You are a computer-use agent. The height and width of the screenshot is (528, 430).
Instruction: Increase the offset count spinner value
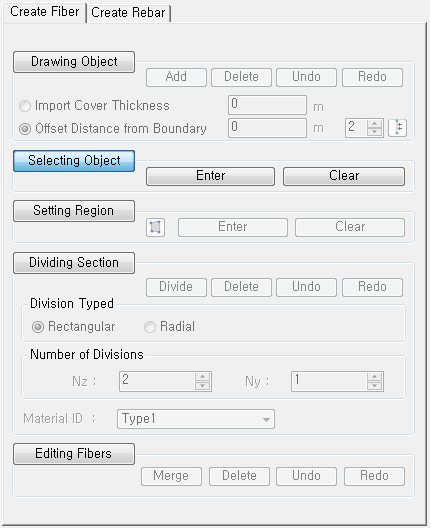pos(374,124)
